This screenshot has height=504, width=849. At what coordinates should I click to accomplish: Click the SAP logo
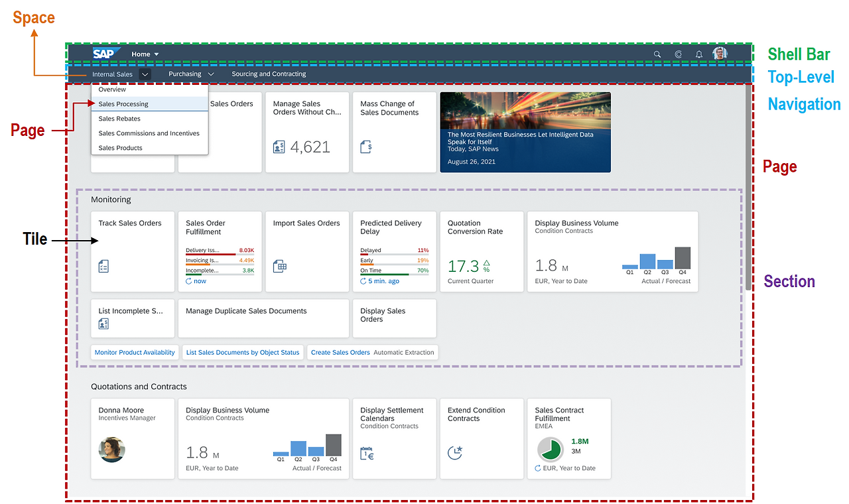click(x=105, y=54)
